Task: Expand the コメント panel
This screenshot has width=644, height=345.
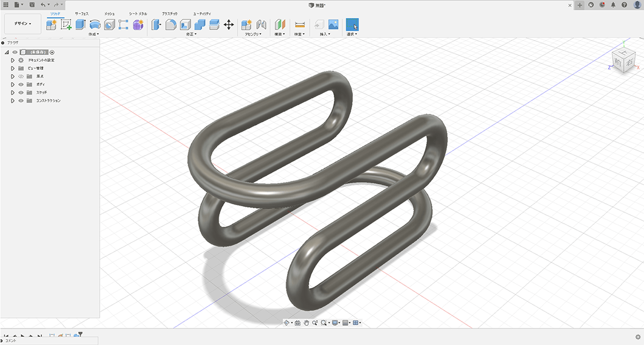Action: click(x=3, y=341)
